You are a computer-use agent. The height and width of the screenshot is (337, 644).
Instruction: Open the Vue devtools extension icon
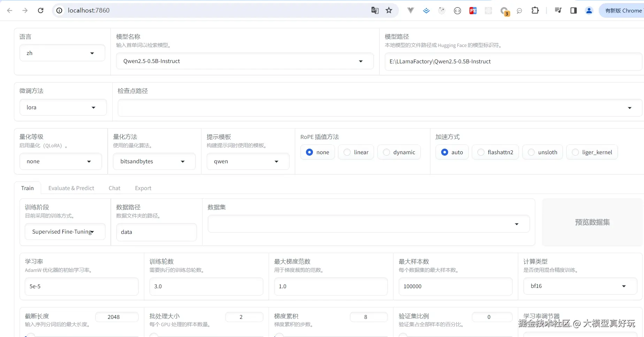(411, 10)
